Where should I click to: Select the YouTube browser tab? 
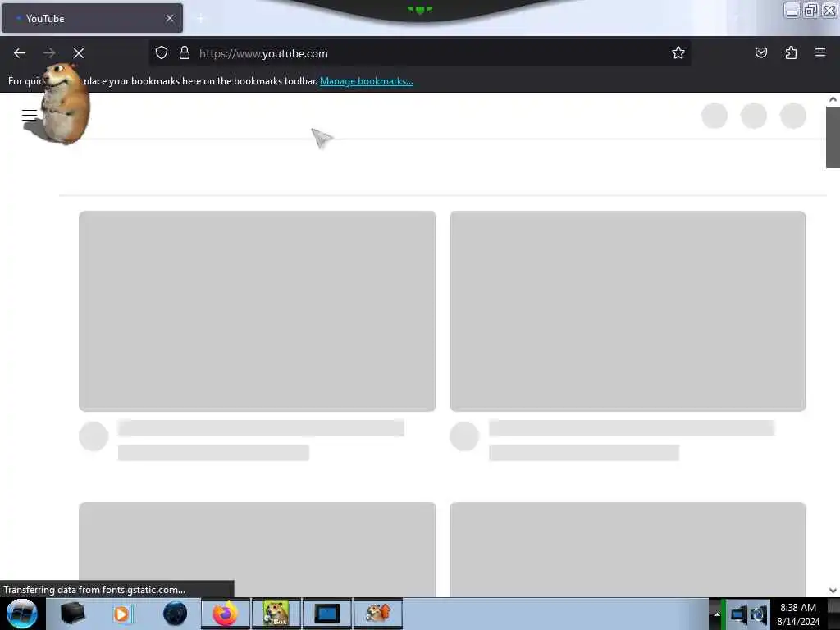click(x=92, y=18)
